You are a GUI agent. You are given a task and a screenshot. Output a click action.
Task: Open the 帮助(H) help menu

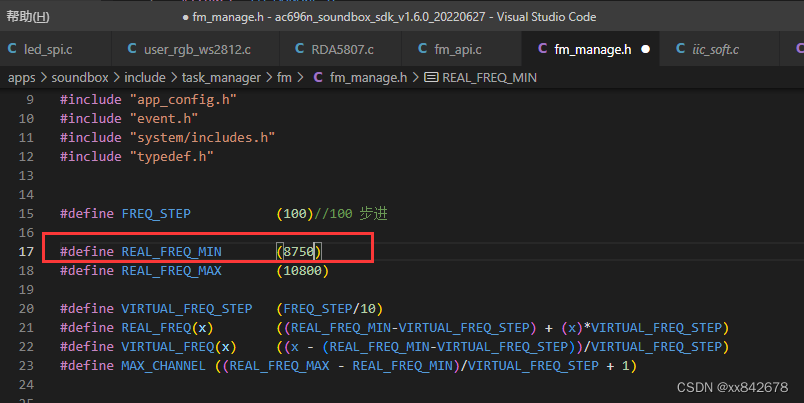tap(27, 16)
